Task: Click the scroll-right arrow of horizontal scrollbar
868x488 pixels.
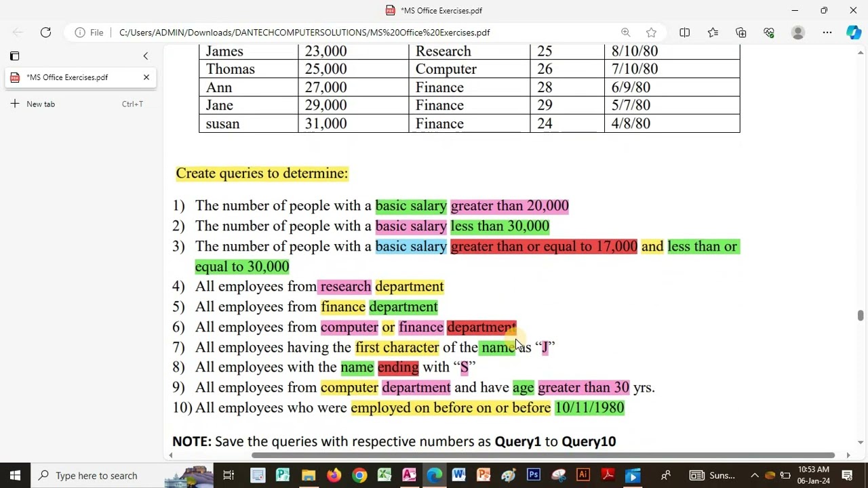Action: (848, 455)
